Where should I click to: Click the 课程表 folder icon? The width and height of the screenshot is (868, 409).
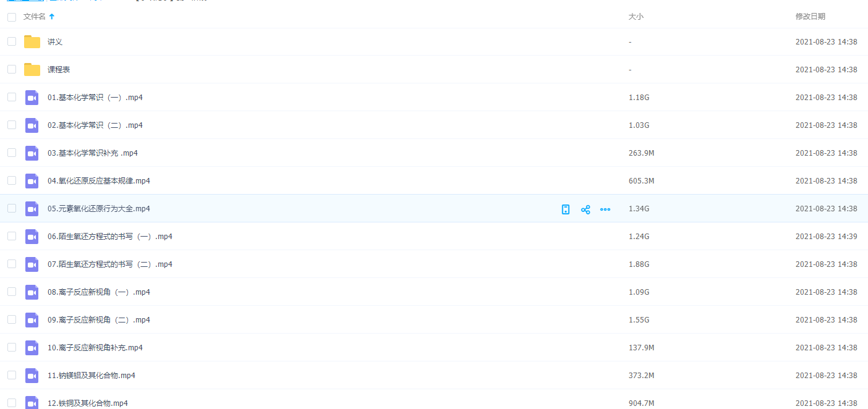[32, 70]
